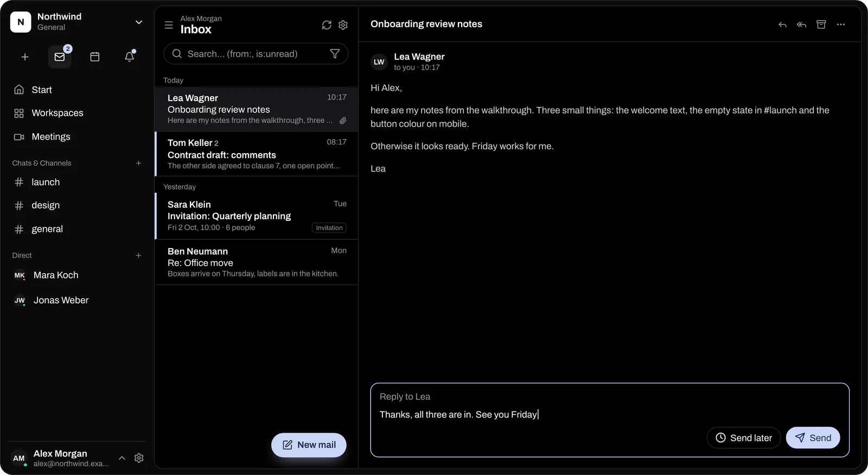The image size is (868, 475).
Task: Open notifications bell
Action: 130,56
